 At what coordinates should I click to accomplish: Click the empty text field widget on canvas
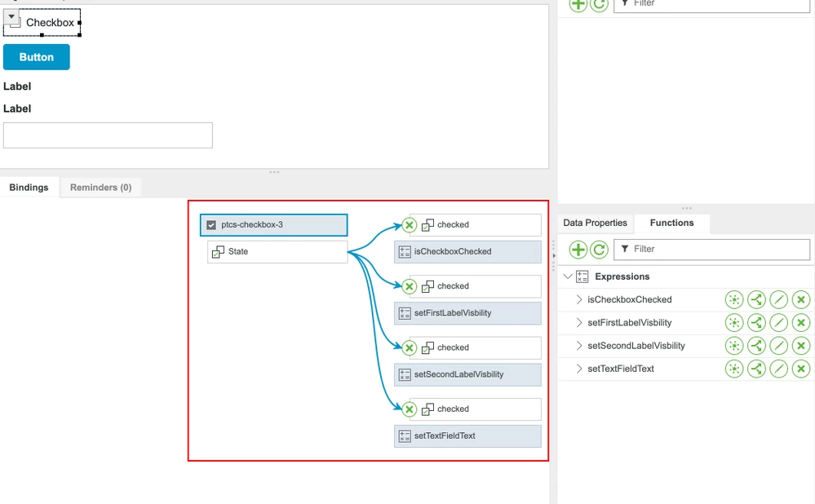coord(108,135)
